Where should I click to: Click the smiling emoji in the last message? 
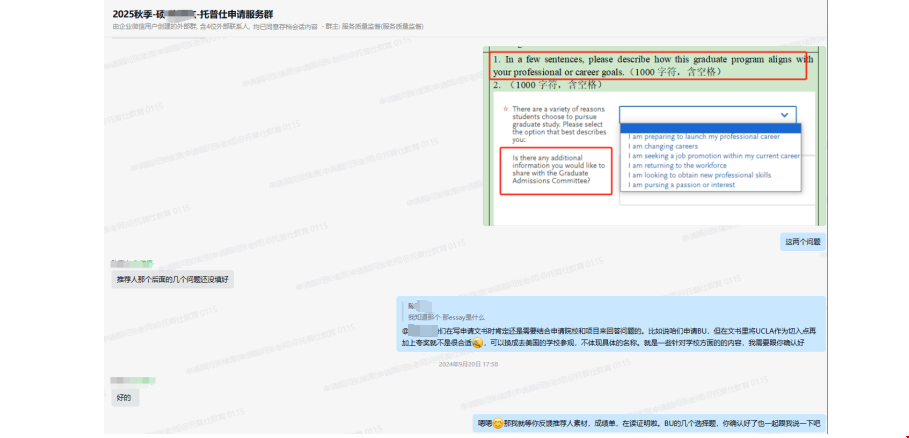[499, 424]
